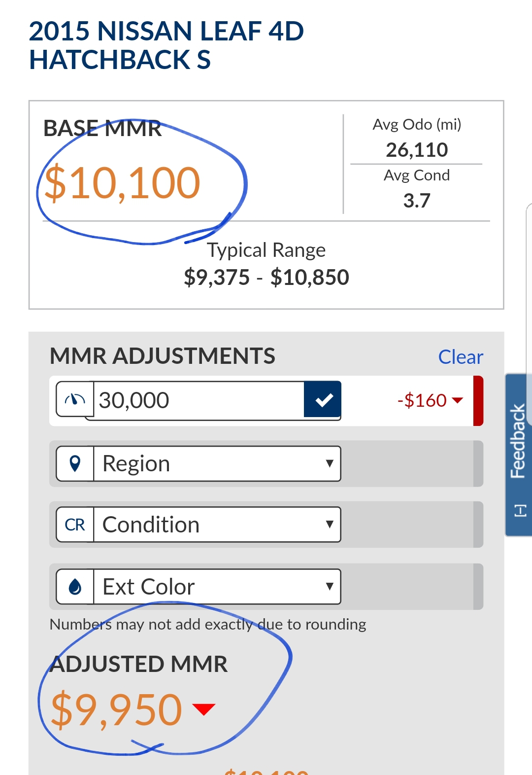The width and height of the screenshot is (532, 775).
Task: Open the Region dropdown
Action: 217,463
